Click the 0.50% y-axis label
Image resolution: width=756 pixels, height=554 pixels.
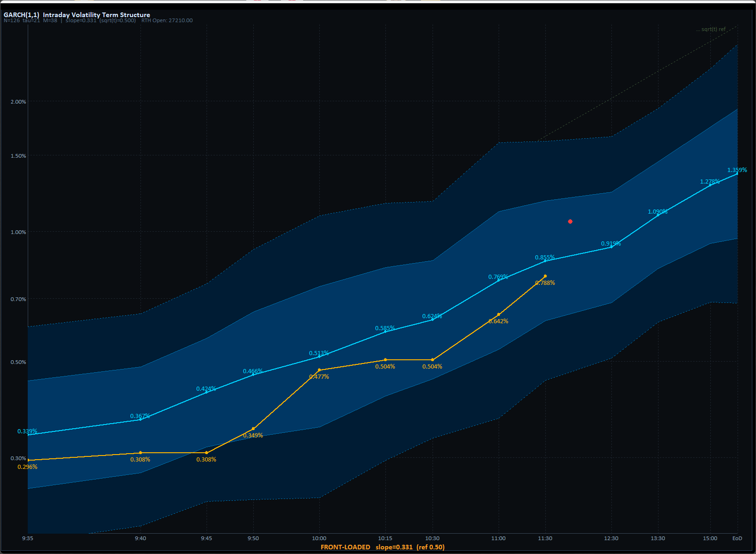[18, 362]
